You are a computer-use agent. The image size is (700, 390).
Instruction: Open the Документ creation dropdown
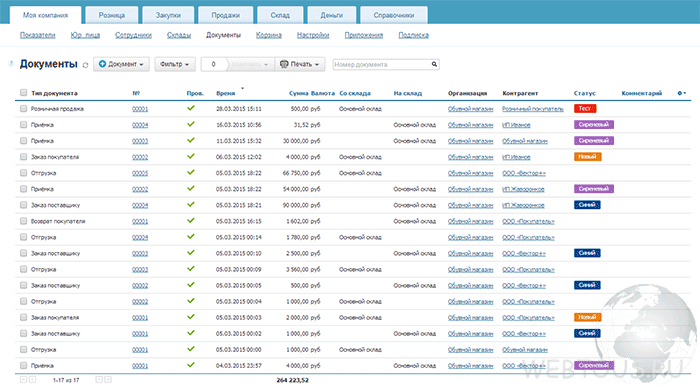121,64
